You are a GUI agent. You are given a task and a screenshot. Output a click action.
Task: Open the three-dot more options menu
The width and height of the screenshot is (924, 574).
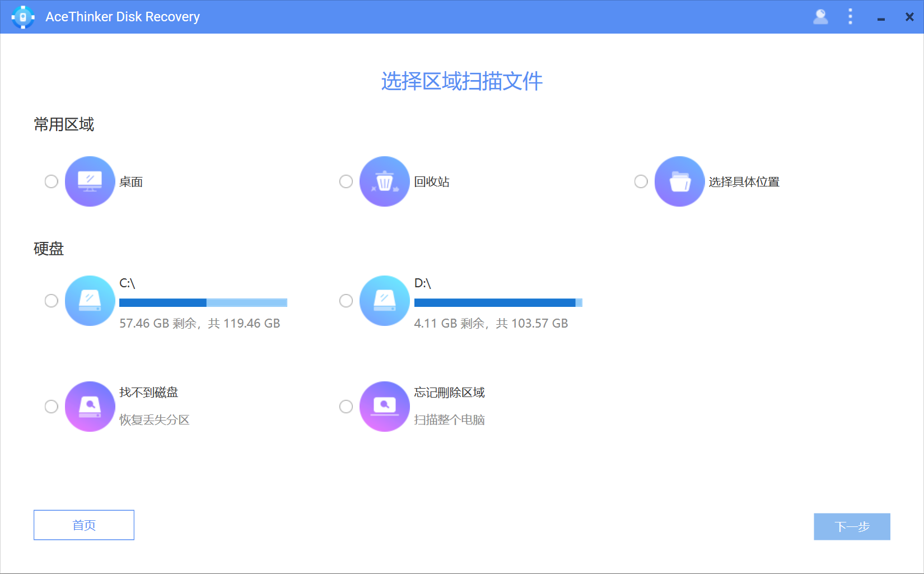[850, 17]
